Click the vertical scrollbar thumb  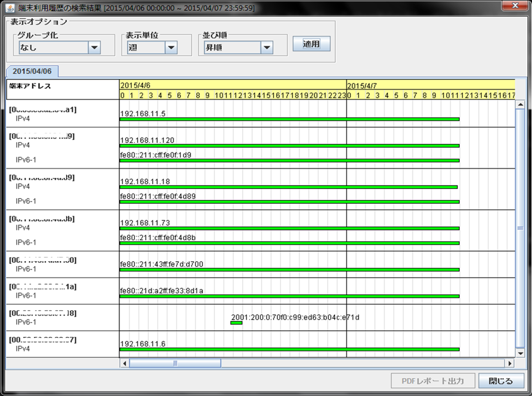520,228
